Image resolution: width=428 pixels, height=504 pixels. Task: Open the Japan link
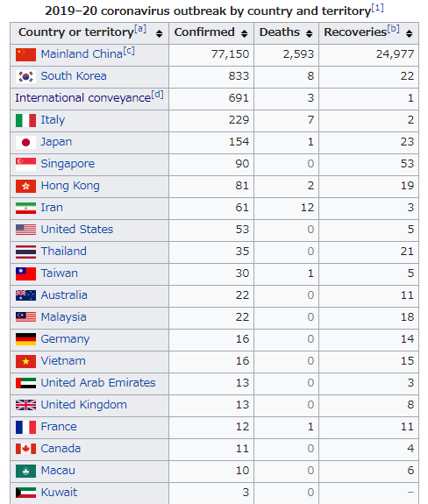tap(56, 142)
